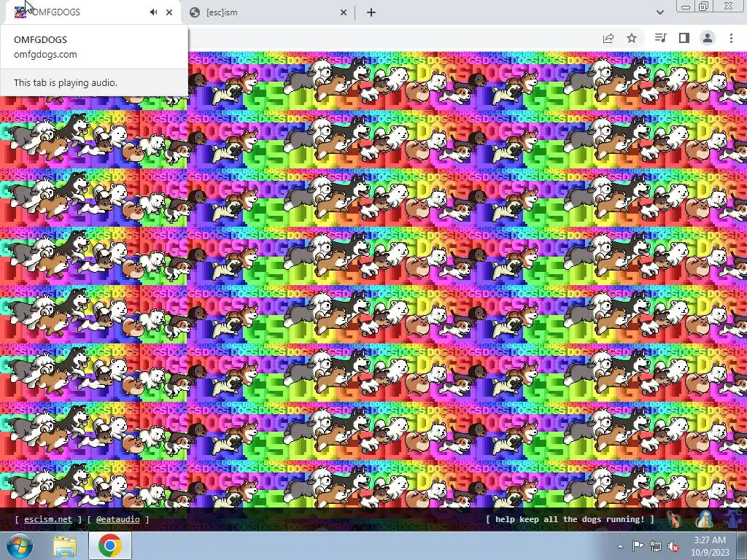Close the [esc]ism tab
747x560 pixels.
[x=344, y=12]
